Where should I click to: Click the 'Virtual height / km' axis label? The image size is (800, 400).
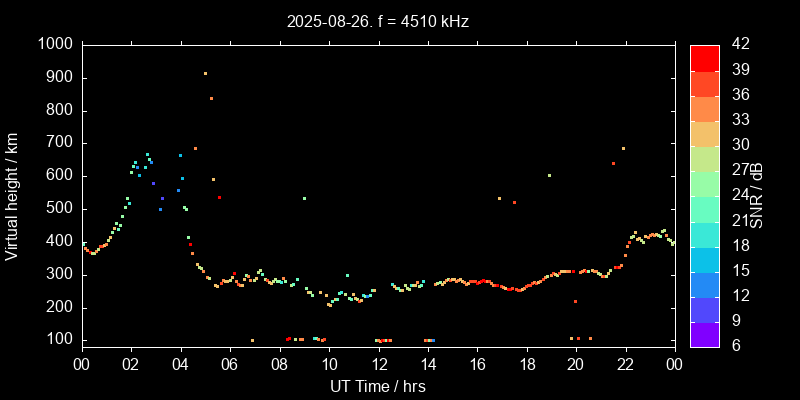click(x=13, y=196)
